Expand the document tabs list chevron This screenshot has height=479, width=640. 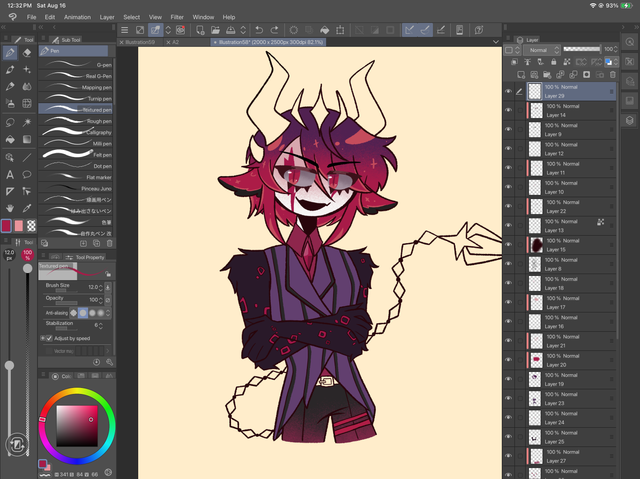tap(496, 42)
